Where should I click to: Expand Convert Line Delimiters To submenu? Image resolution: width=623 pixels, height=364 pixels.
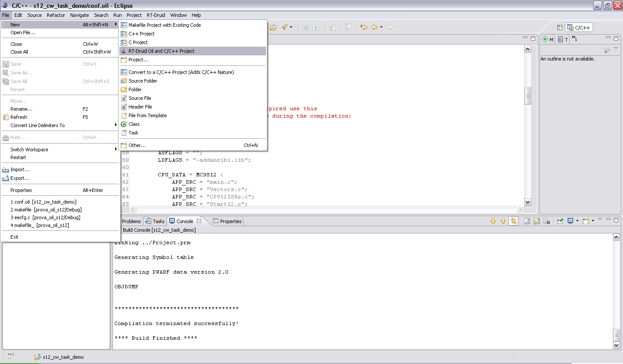60,125
